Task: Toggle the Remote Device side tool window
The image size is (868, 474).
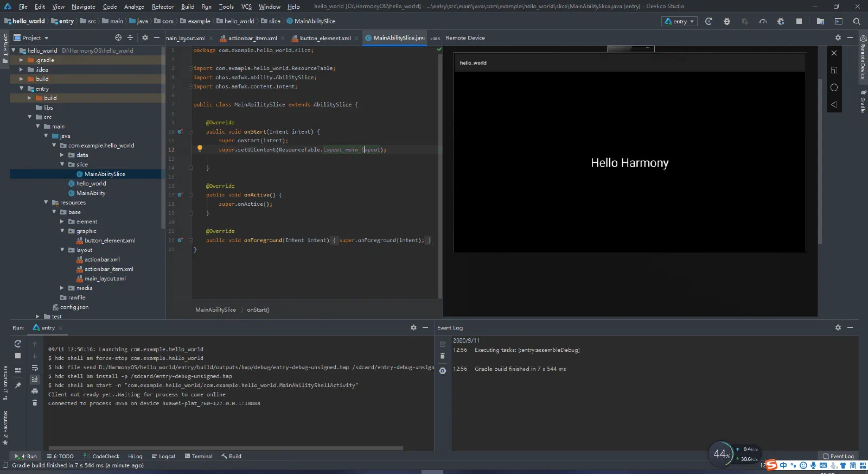Action: (863, 58)
